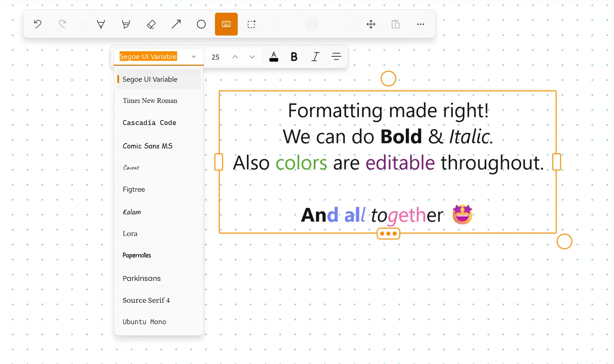Open the text alignment options
The image size is (614, 364).
click(x=336, y=57)
